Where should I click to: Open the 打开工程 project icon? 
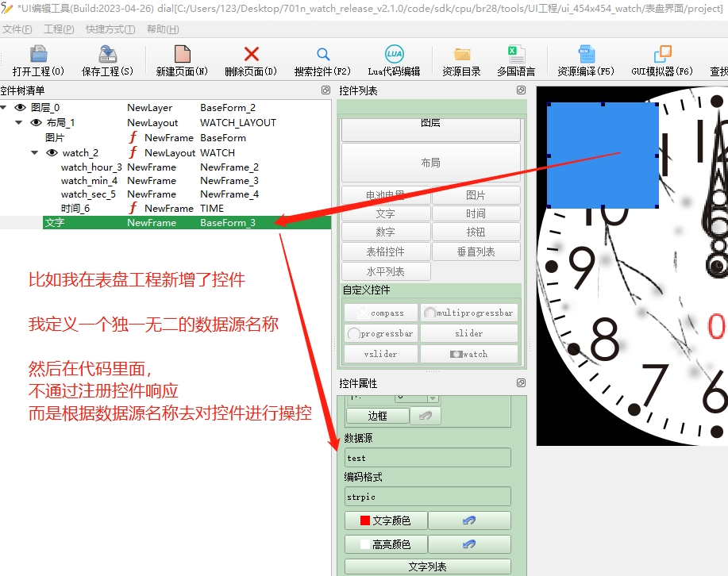pos(39,54)
